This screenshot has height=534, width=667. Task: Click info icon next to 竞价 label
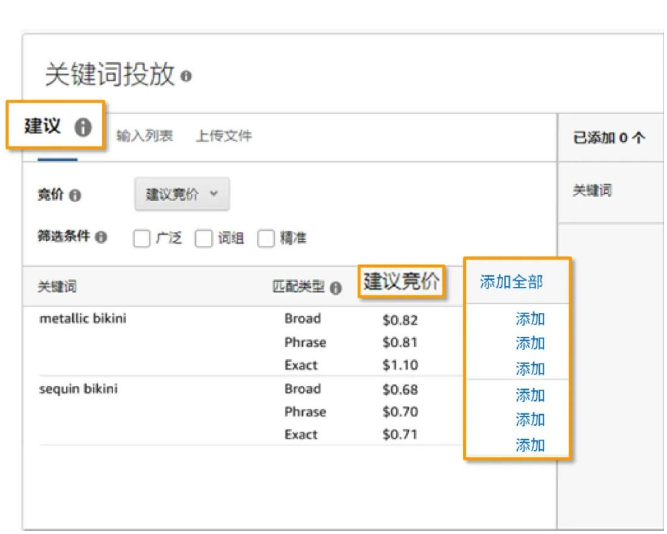click(76, 196)
